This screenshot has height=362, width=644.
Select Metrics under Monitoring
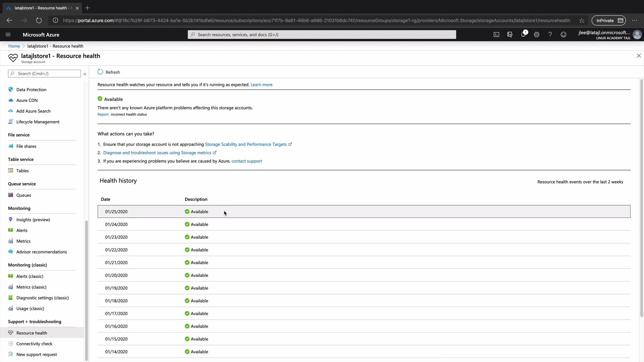pos(23,241)
